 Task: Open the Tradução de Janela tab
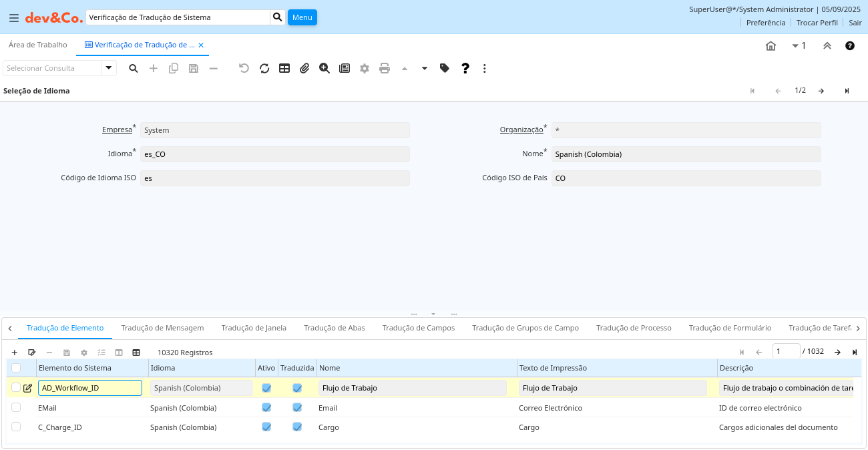point(254,328)
